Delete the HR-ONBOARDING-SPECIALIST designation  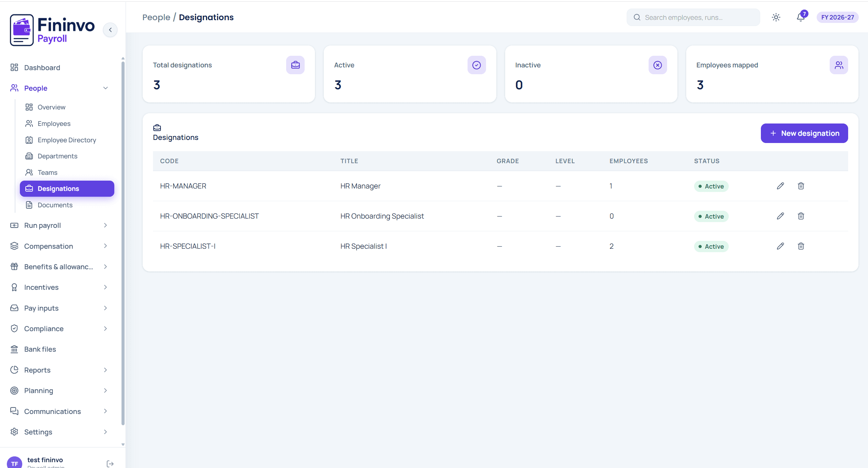click(801, 216)
